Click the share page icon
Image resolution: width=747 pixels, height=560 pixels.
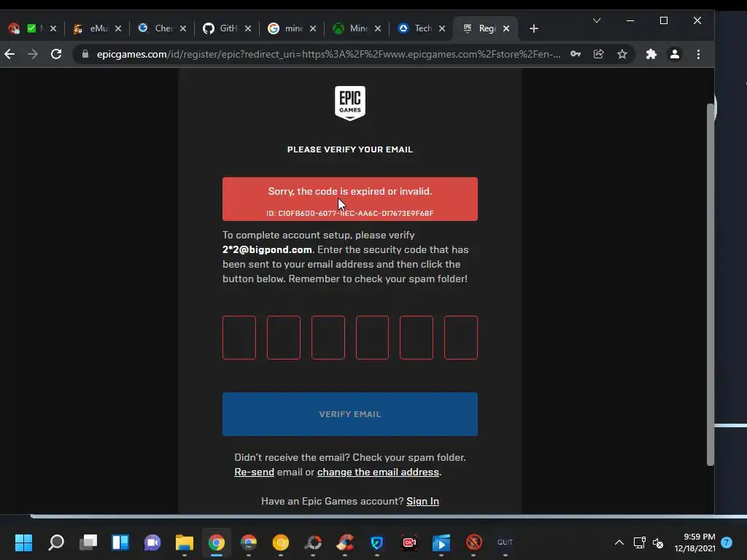point(599,54)
